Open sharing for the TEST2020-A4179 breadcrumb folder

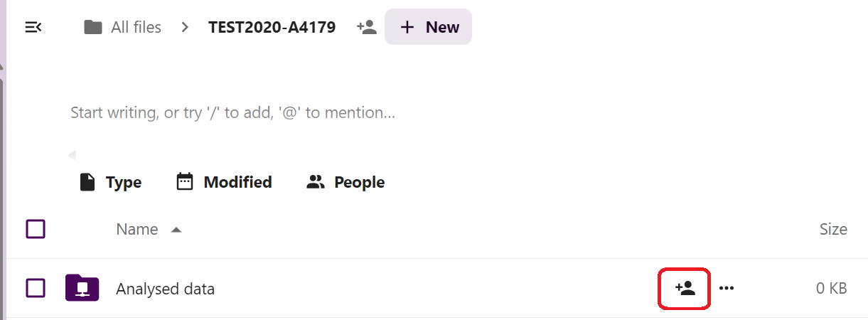367,28
